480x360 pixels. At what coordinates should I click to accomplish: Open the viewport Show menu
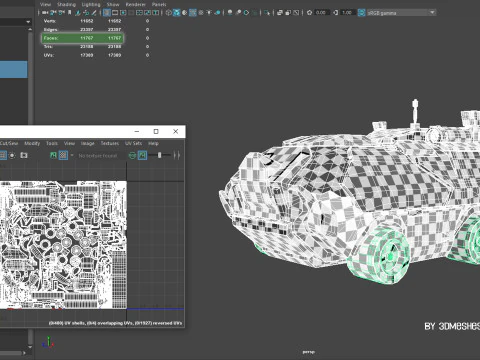point(113,4)
